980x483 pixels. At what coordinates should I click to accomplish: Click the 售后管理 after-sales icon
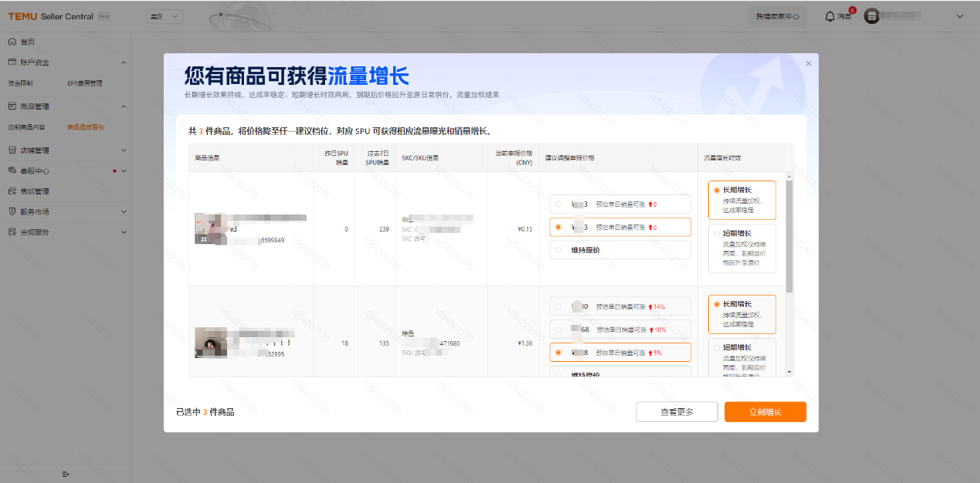[12, 191]
